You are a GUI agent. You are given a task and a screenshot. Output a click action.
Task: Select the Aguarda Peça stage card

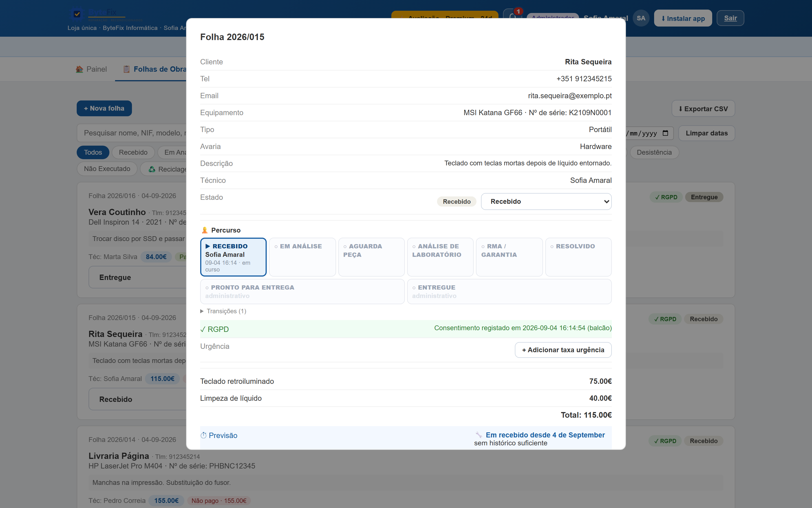(x=371, y=257)
